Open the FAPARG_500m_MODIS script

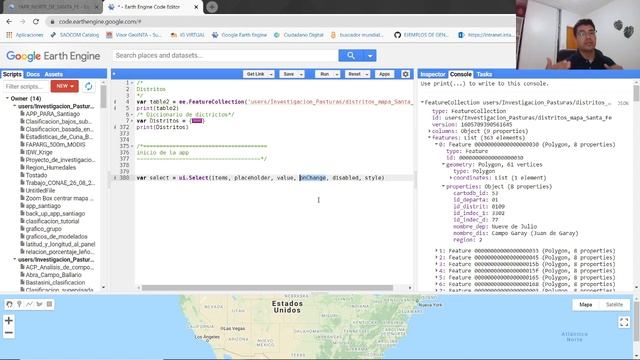(55, 144)
